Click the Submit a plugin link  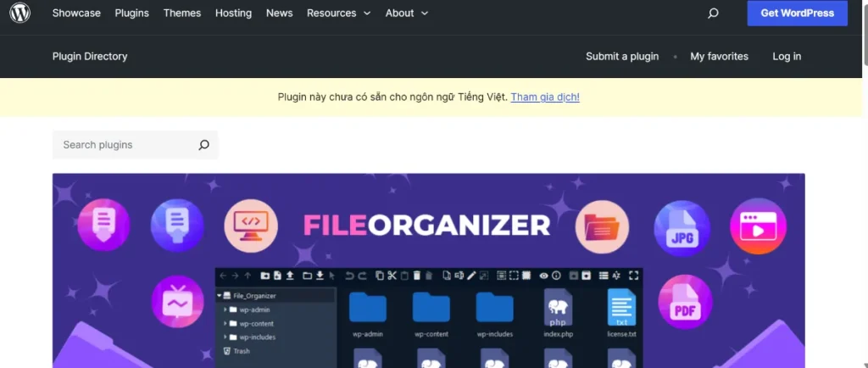(622, 57)
